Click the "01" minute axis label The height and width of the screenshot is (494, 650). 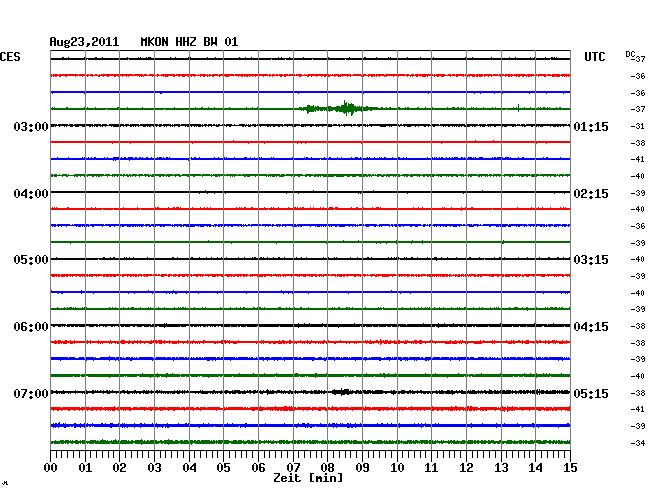pyautogui.click(x=85, y=468)
